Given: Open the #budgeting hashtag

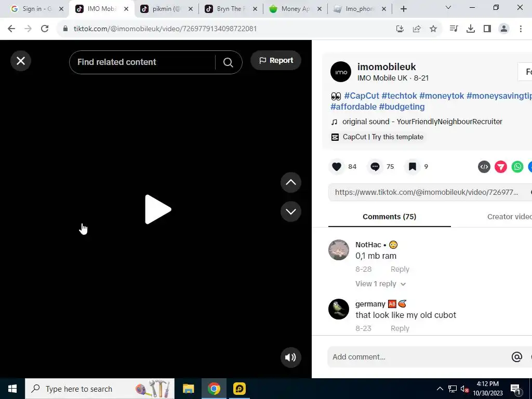Looking at the screenshot, I should (402, 107).
